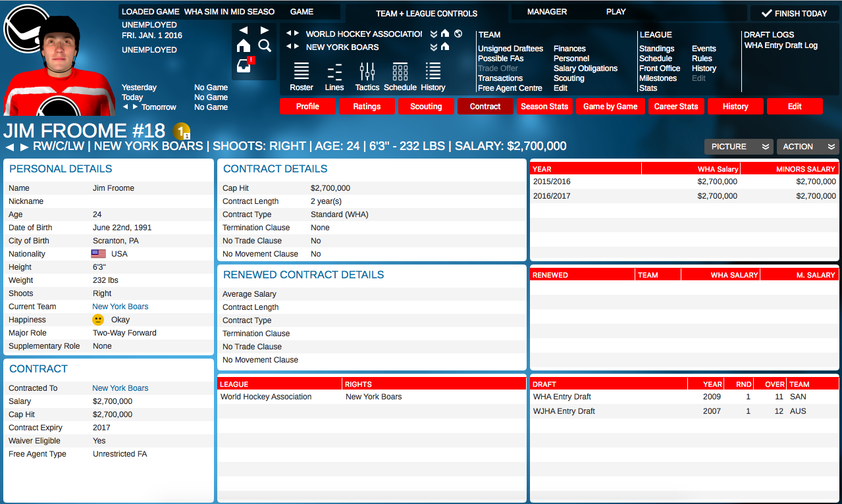The height and width of the screenshot is (504, 842).
Task: Switch to the Season Stats tab
Action: (x=544, y=107)
